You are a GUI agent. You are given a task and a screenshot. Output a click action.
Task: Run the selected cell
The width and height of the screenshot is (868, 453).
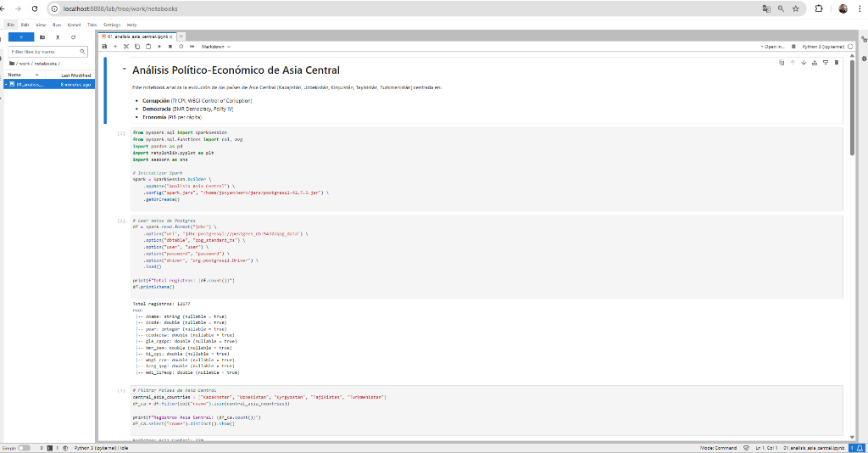159,47
